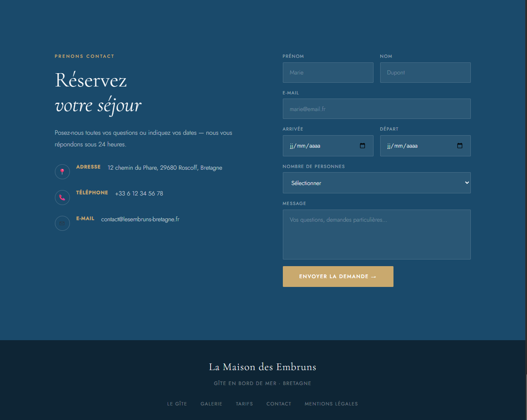Image resolution: width=527 pixels, height=420 pixels.
Task: Click the La Maison des Embruns footer logo
Action: tap(262, 367)
